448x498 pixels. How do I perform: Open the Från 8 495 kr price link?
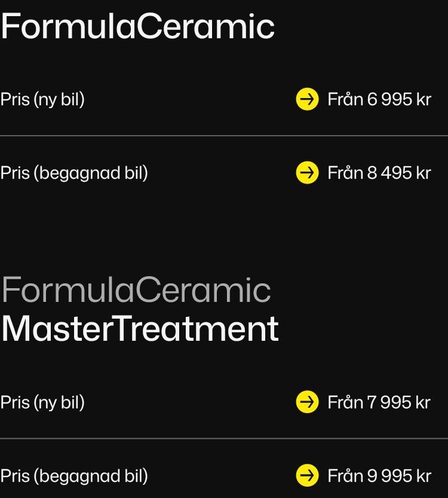tap(379, 173)
